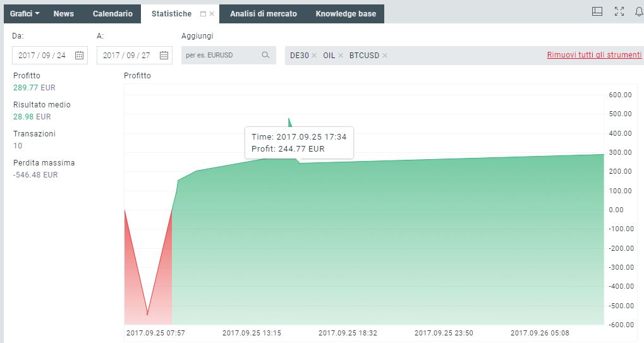Click the Da start date field
The image size is (644, 343).
pyautogui.click(x=42, y=56)
